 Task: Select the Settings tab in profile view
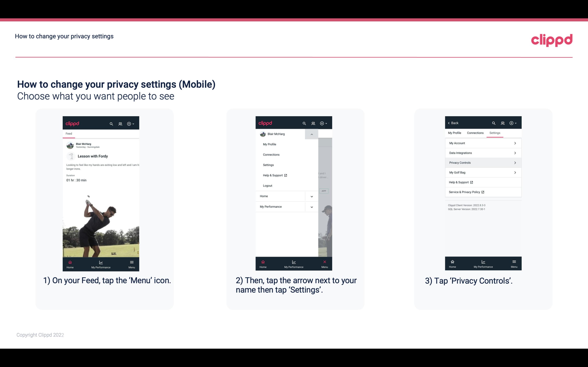(495, 133)
